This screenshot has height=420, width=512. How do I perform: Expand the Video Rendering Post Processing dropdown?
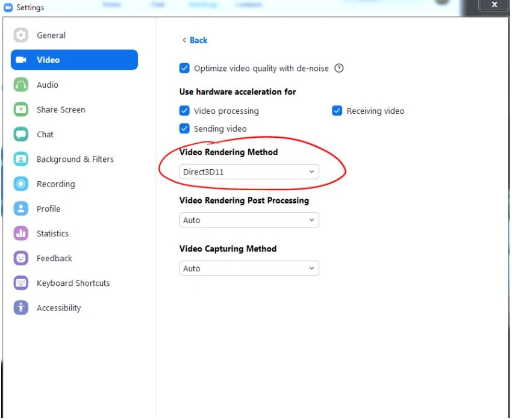coord(249,220)
